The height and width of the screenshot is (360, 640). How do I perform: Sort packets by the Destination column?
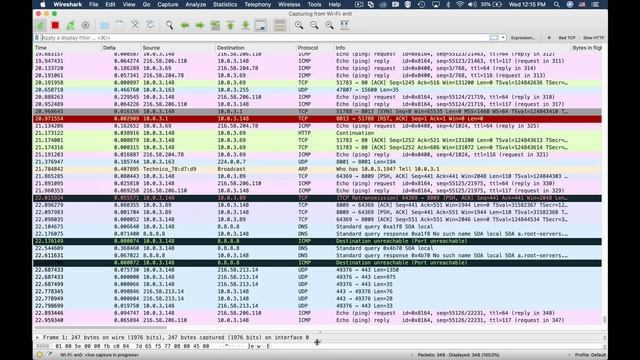click(x=256, y=48)
